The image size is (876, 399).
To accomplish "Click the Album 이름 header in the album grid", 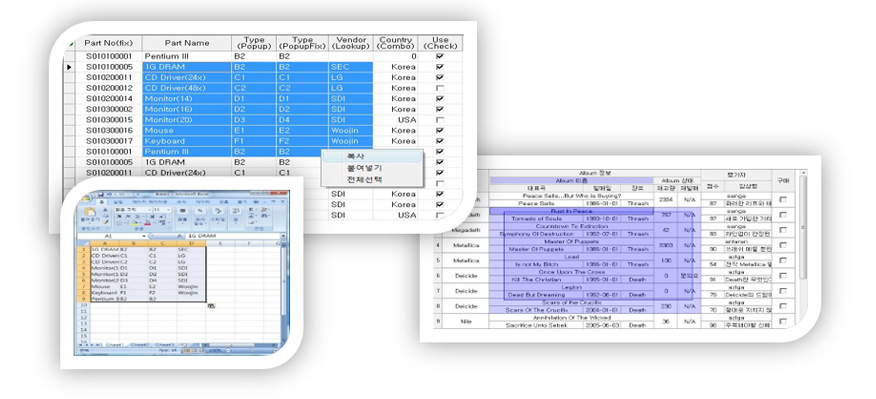I will 571,181.
